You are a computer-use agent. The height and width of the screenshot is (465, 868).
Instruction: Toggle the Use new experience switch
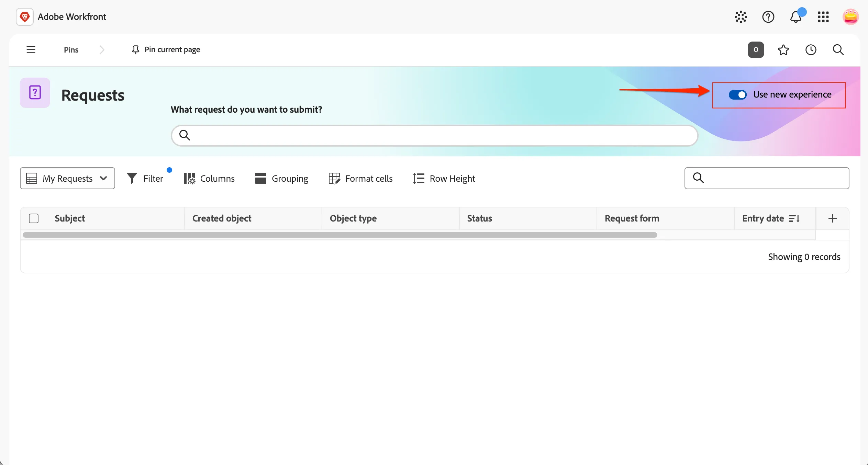[737, 95]
